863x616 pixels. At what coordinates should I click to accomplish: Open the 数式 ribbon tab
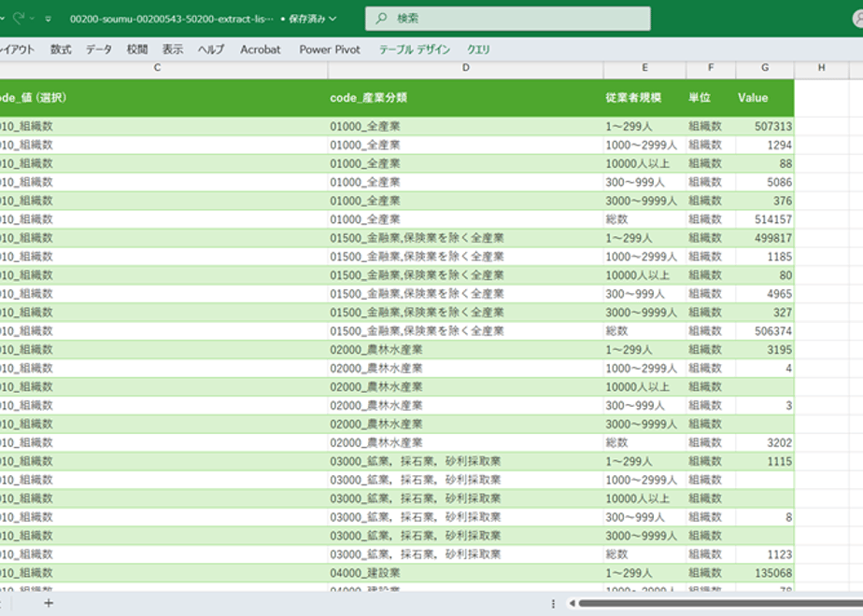click(x=61, y=49)
